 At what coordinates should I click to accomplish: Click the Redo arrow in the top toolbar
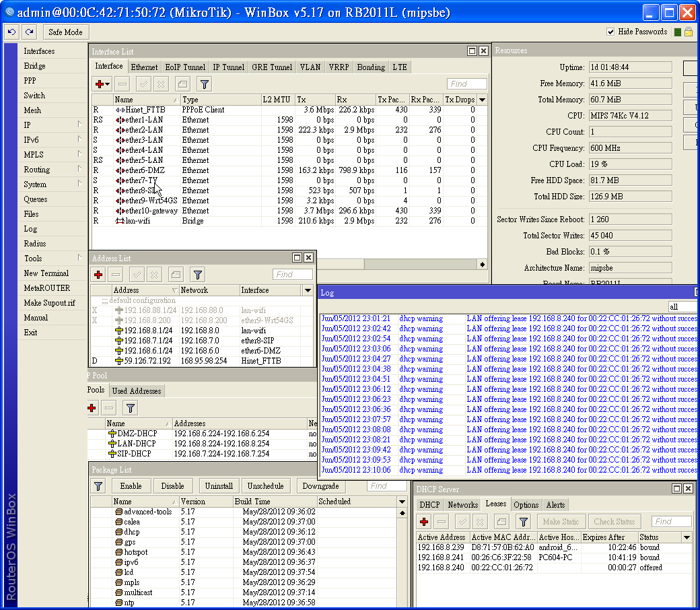[x=29, y=32]
